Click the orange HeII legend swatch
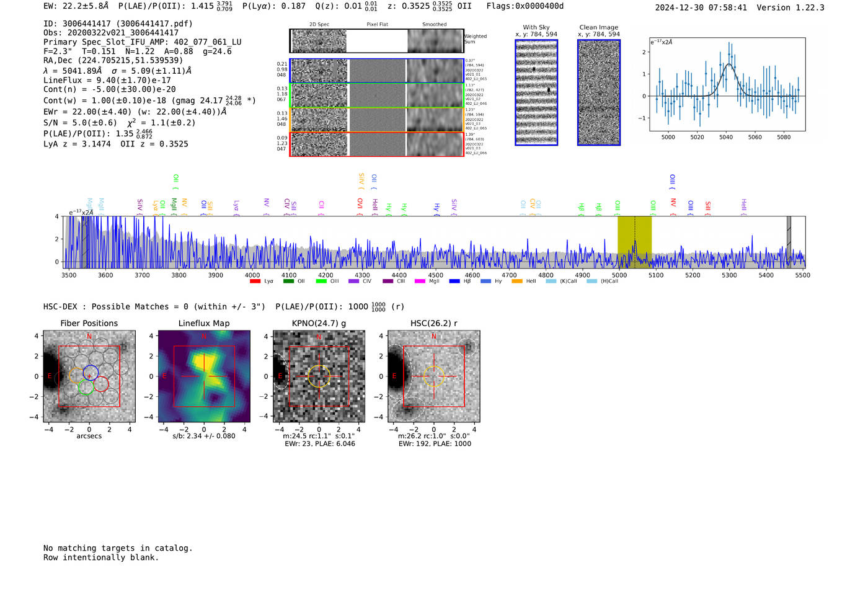This screenshot has height=591, width=868. click(517, 282)
